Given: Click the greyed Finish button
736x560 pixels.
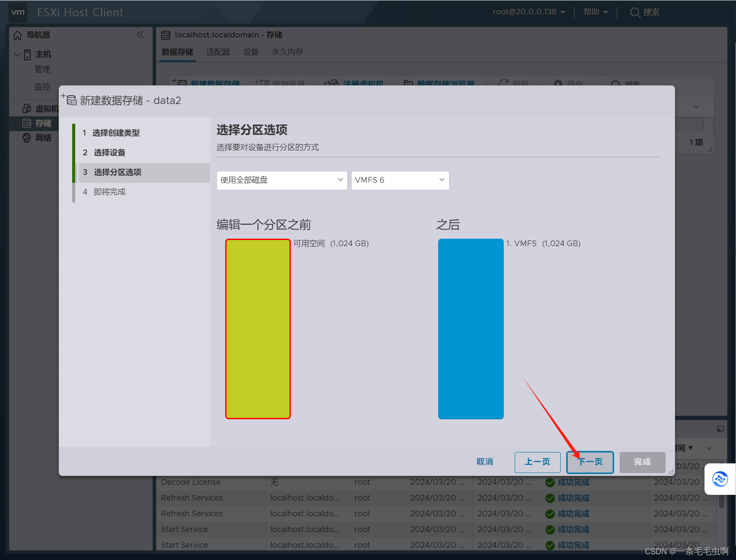Looking at the screenshot, I should [642, 462].
